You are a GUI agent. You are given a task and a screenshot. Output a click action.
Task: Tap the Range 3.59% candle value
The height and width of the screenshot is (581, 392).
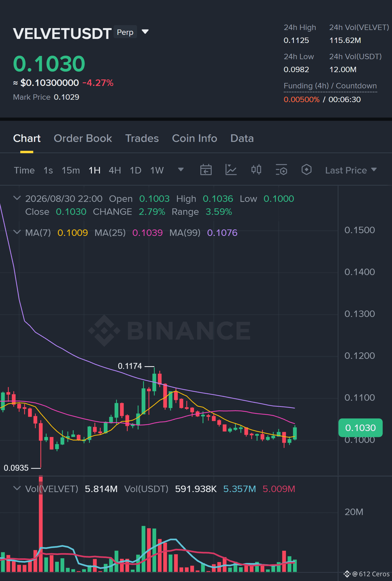click(219, 212)
